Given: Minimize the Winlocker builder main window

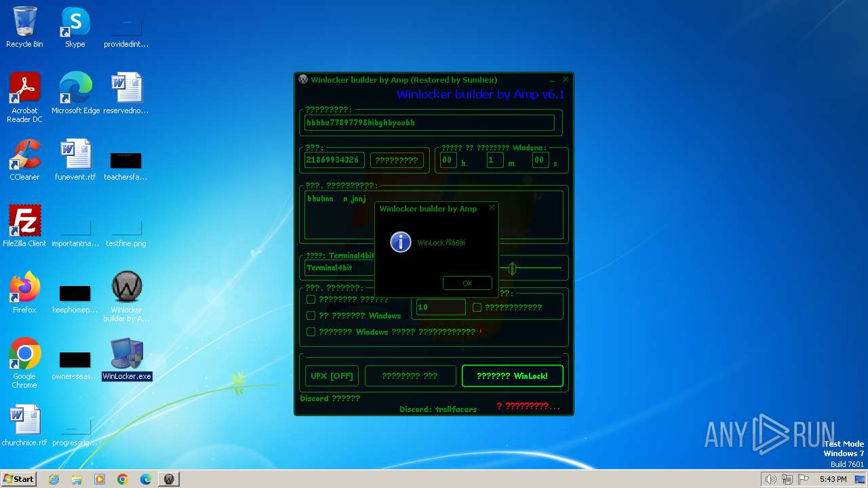Looking at the screenshot, I should pyautogui.click(x=552, y=80).
